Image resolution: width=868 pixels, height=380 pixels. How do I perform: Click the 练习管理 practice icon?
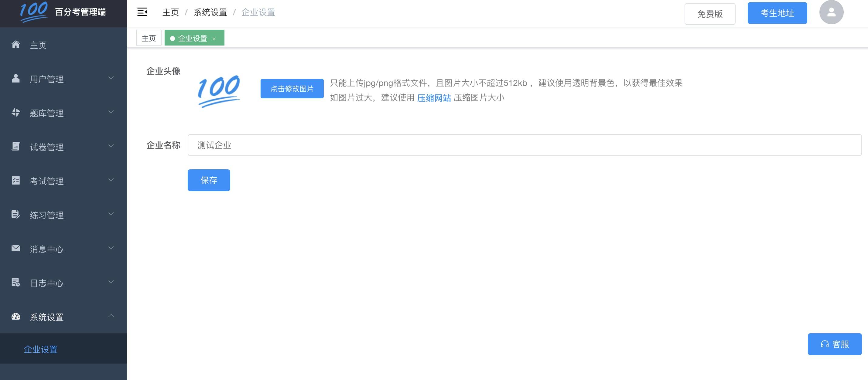[15, 214]
